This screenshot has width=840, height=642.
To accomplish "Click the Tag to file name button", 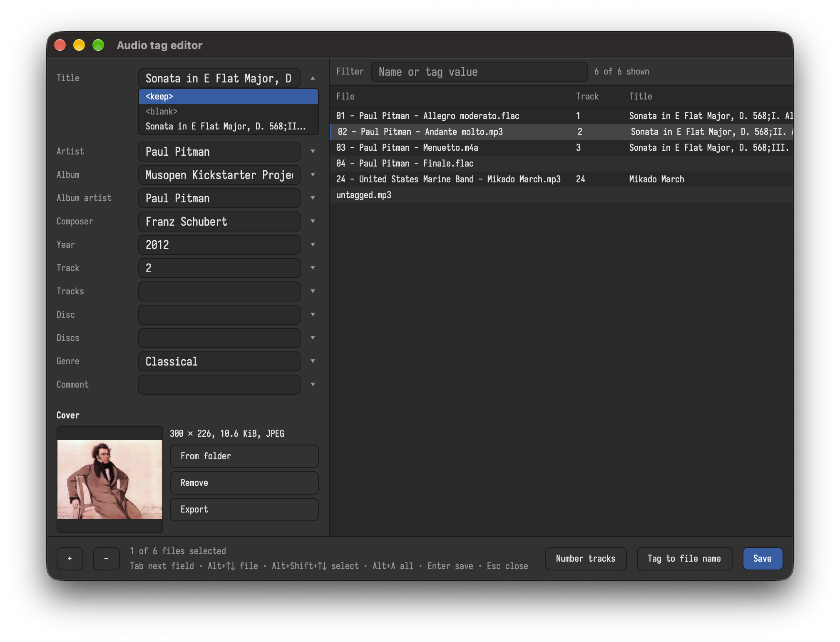I will [x=684, y=558].
